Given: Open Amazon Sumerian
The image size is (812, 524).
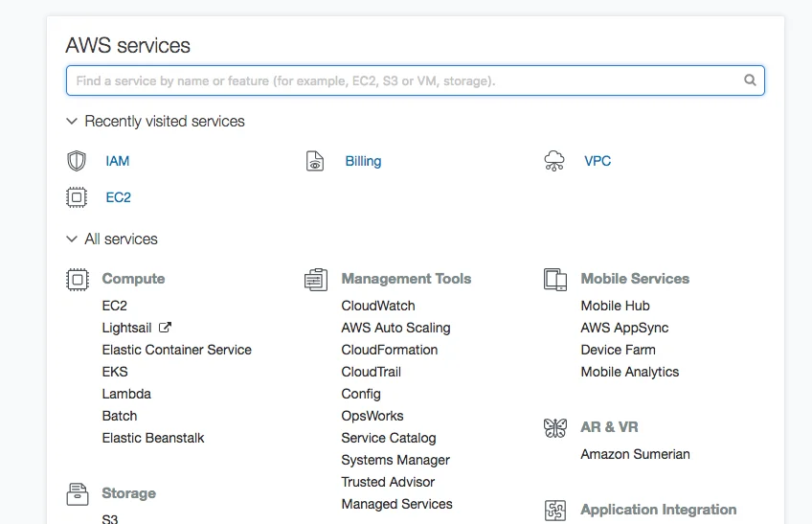Looking at the screenshot, I should (636, 454).
